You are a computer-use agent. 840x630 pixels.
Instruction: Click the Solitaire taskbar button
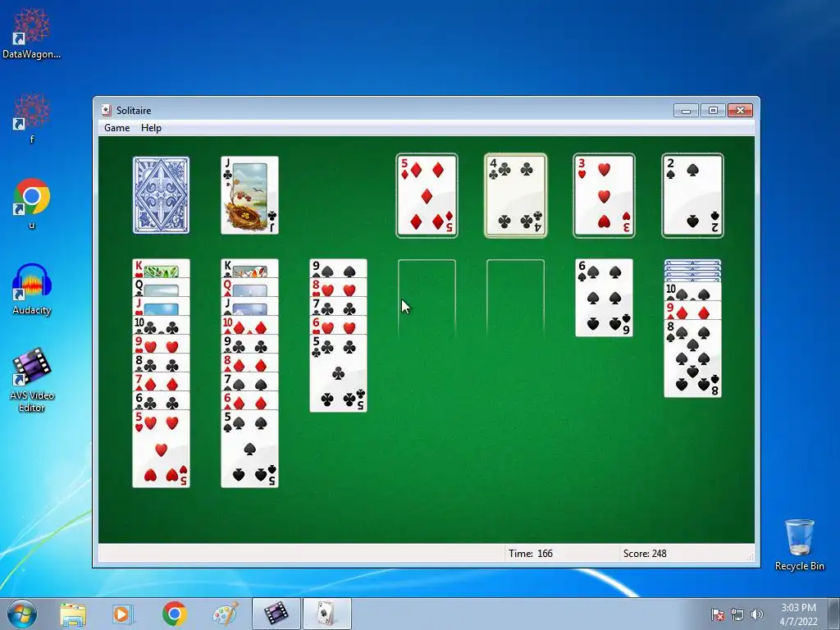pos(326,614)
